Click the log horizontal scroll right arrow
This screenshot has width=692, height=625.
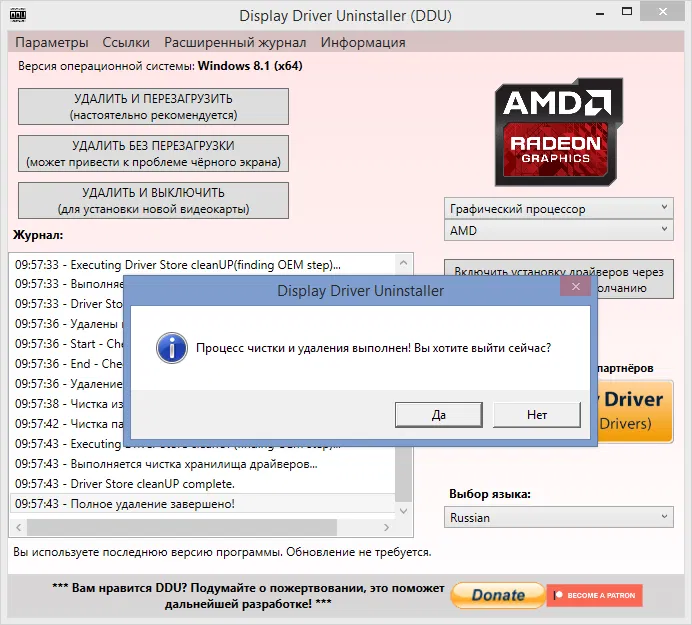(x=386, y=527)
